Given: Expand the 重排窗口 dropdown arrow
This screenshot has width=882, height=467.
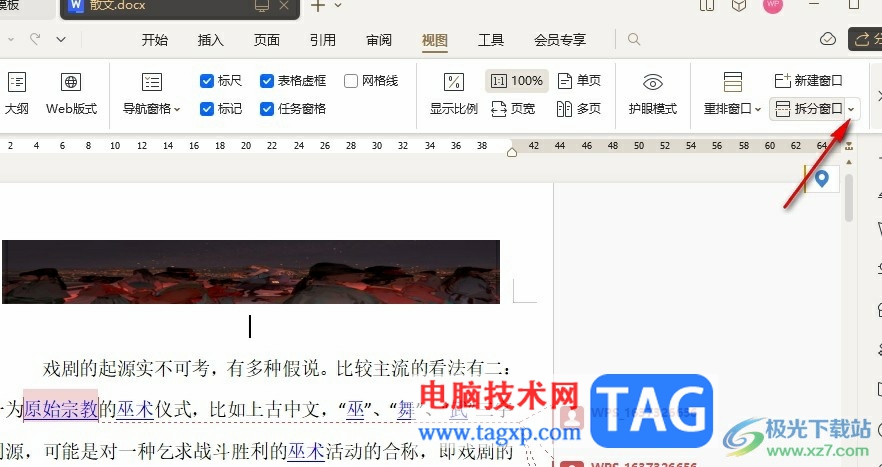Looking at the screenshot, I should 758,109.
